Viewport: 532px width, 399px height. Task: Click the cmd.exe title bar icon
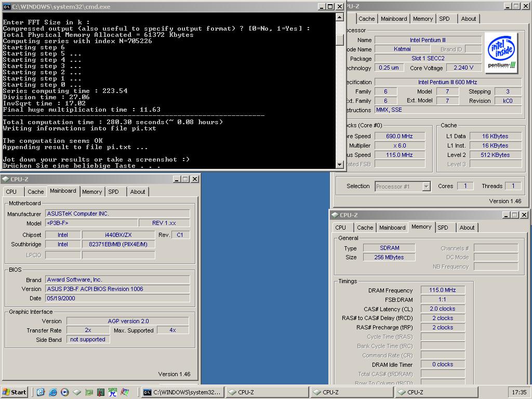pyautogui.click(x=6, y=6)
